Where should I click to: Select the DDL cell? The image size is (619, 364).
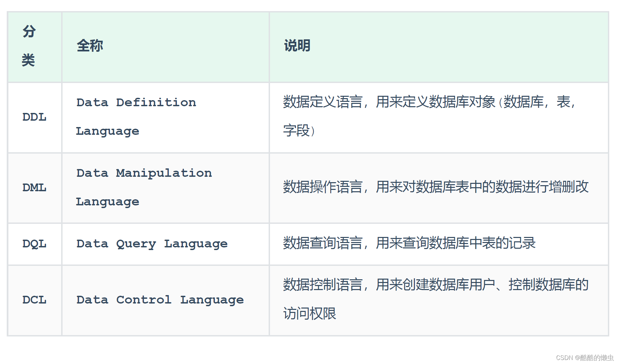pos(35,118)
